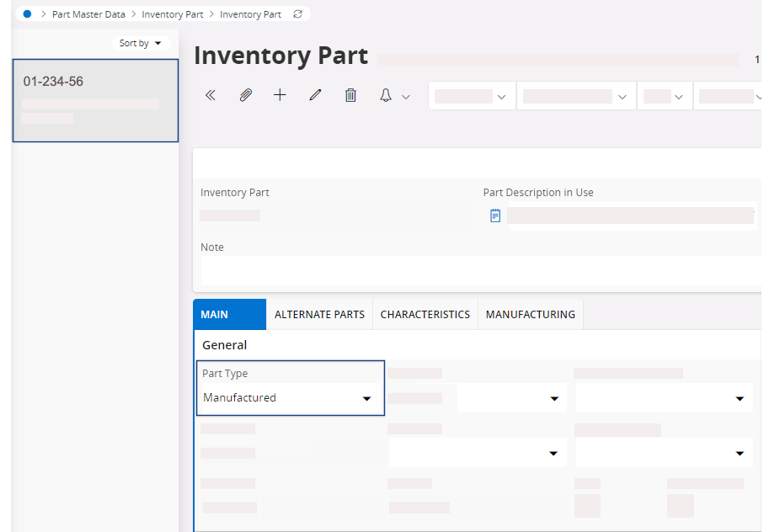Collapse the record list with double-chevron icon
The height and width of the screenshot is (532, 780).
pyautogui.click(x=211, y=96)
